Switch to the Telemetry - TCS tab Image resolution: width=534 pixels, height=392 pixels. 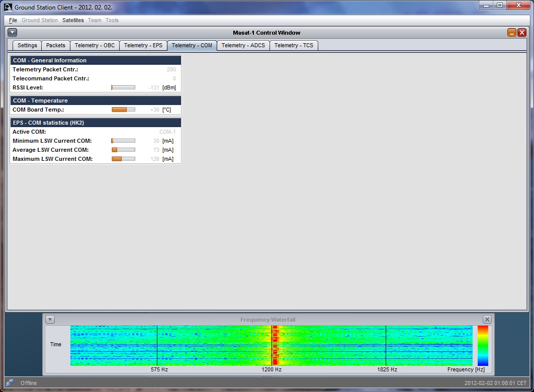294,45
